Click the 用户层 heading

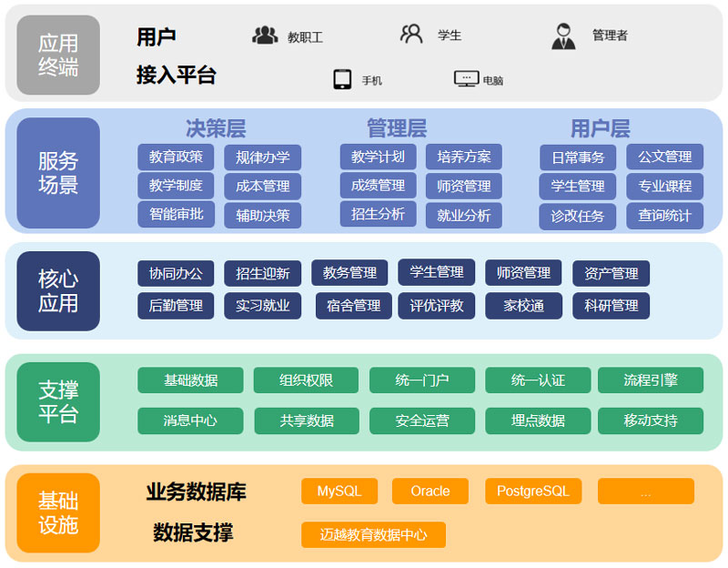pos(601,128)
